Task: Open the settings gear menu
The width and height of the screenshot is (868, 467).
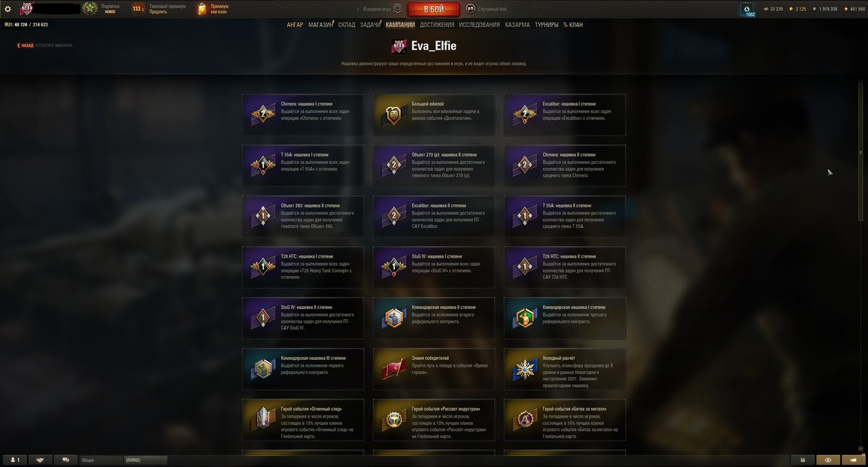Action: tap(8, 9)
